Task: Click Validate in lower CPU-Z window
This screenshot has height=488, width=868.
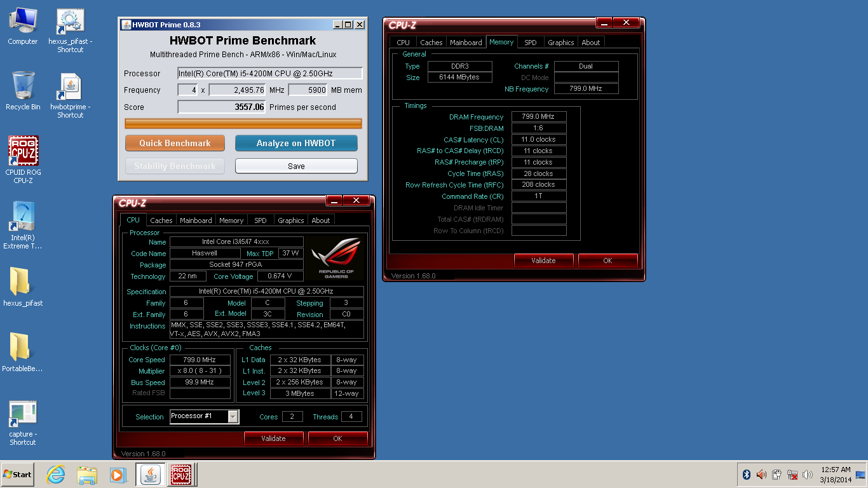Action: point(273,438)
